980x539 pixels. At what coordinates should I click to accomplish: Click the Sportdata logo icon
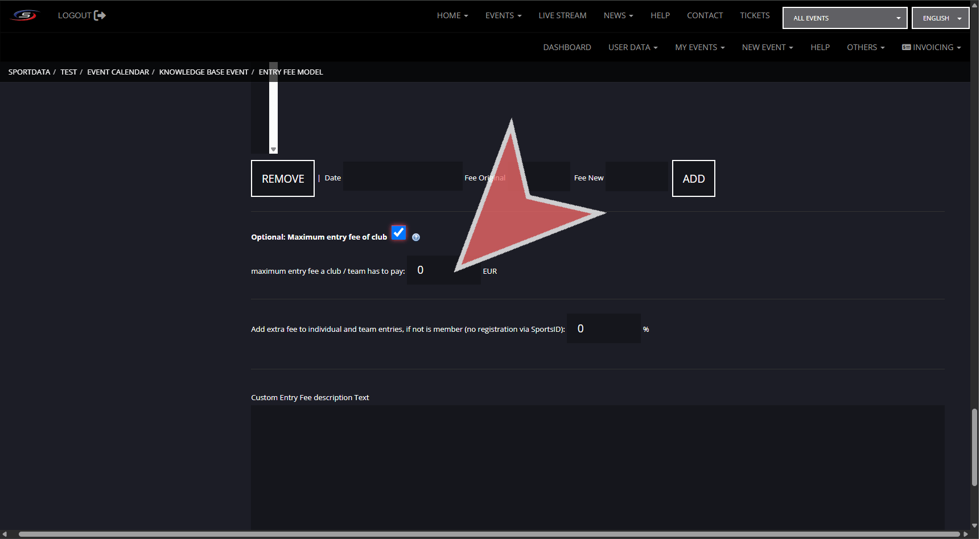point(25,15)
